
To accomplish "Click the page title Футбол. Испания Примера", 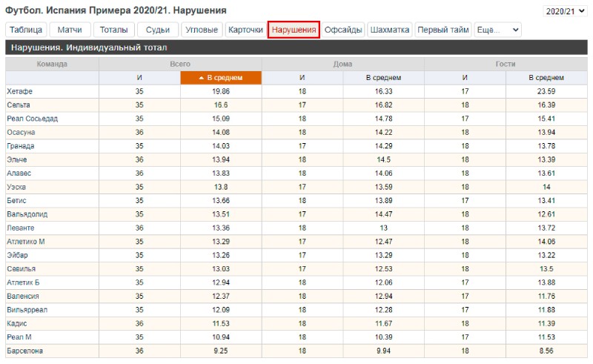I will point(116,10).
